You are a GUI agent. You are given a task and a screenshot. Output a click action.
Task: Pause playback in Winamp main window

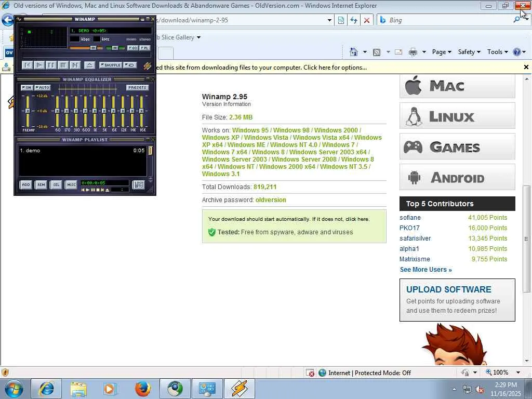pyautogui.click(x=51, y=65)
